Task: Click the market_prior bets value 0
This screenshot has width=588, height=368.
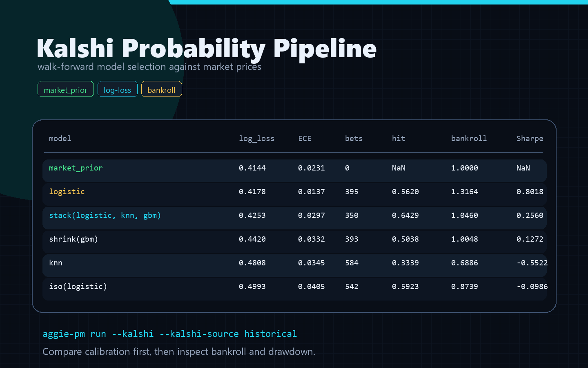Action: 347,168
